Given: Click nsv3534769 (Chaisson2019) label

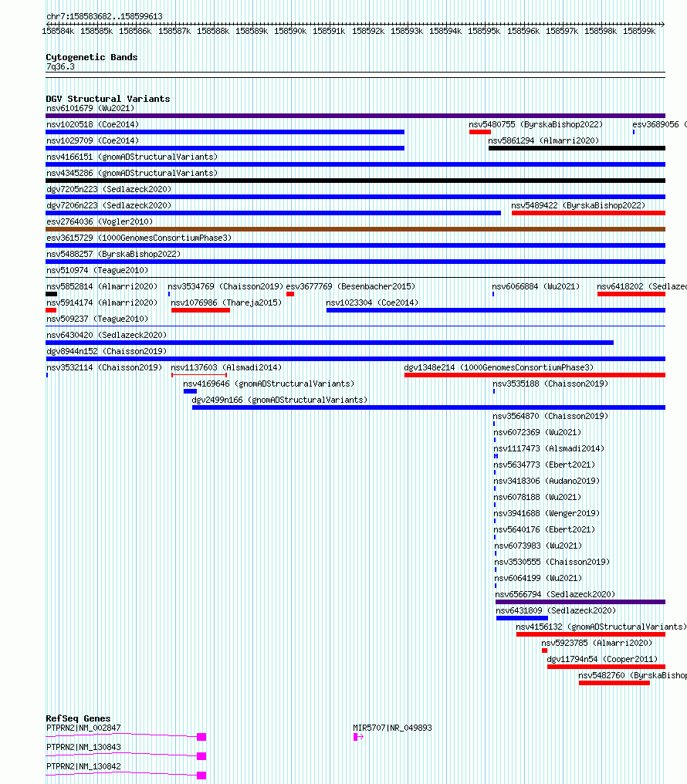Looking at the screenshot, I should pyautogui.click(x=225, y=286).
